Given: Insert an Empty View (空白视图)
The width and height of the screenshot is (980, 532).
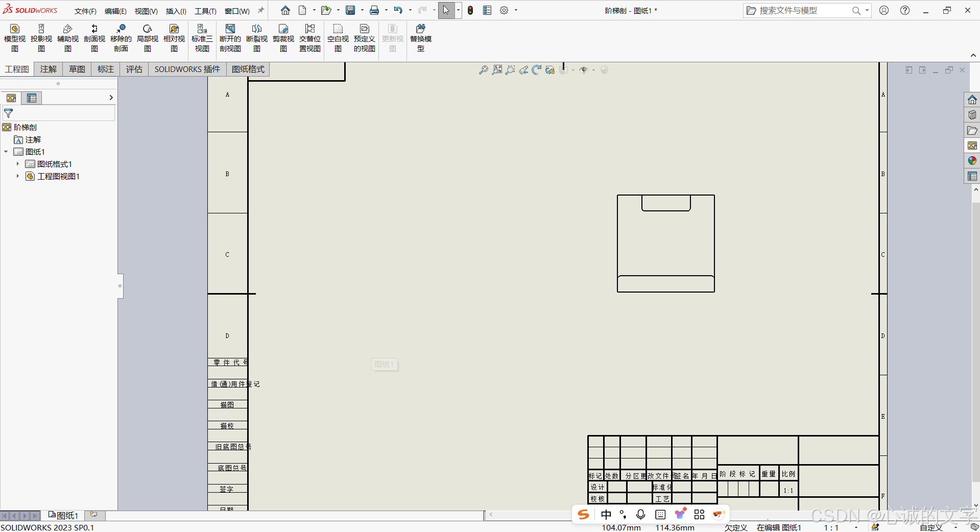Looking at the screenshot, I should [338, 38].
